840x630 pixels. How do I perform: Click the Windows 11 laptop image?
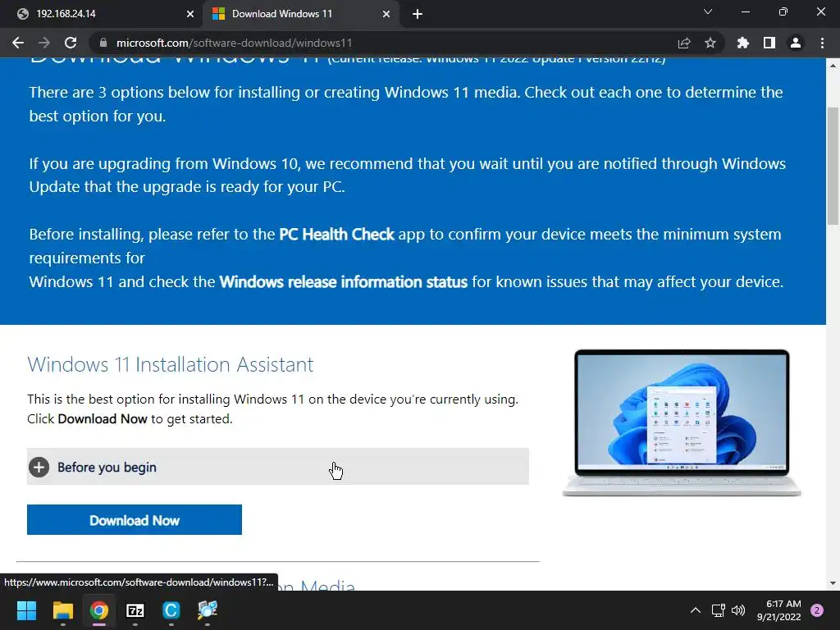point(682,422)
